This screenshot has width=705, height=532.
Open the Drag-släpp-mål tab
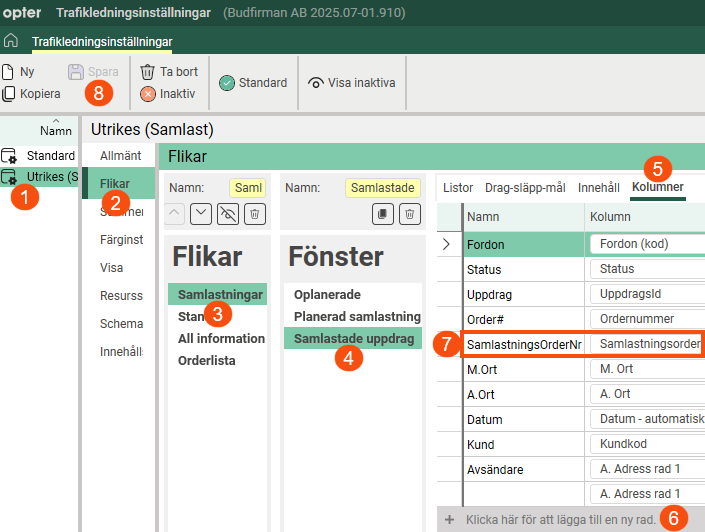[527, 187]
